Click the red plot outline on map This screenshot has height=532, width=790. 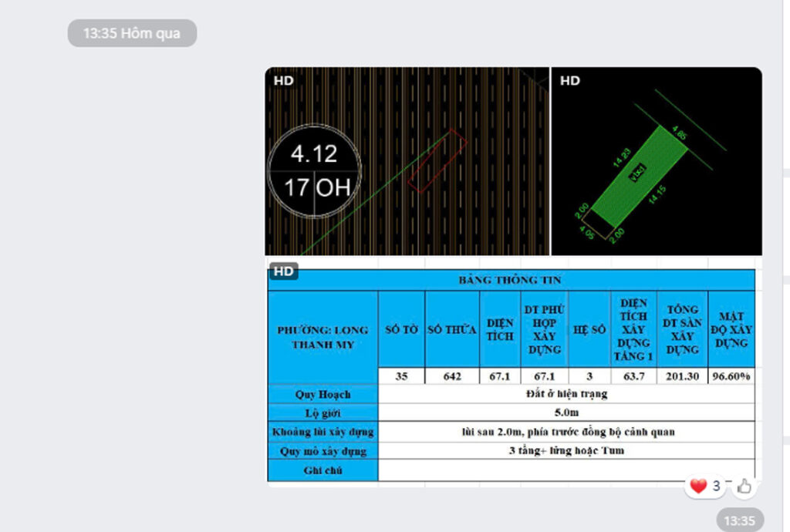(x=437, y=160)
